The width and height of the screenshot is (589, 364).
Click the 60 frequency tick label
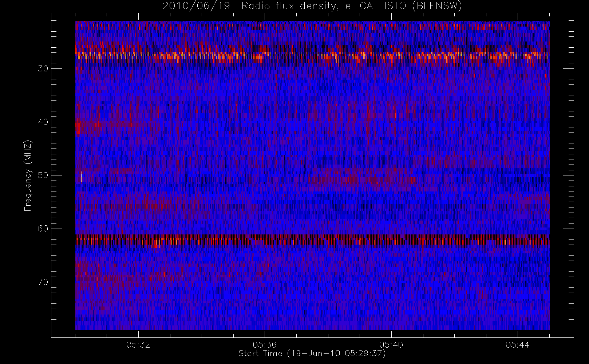43,229
